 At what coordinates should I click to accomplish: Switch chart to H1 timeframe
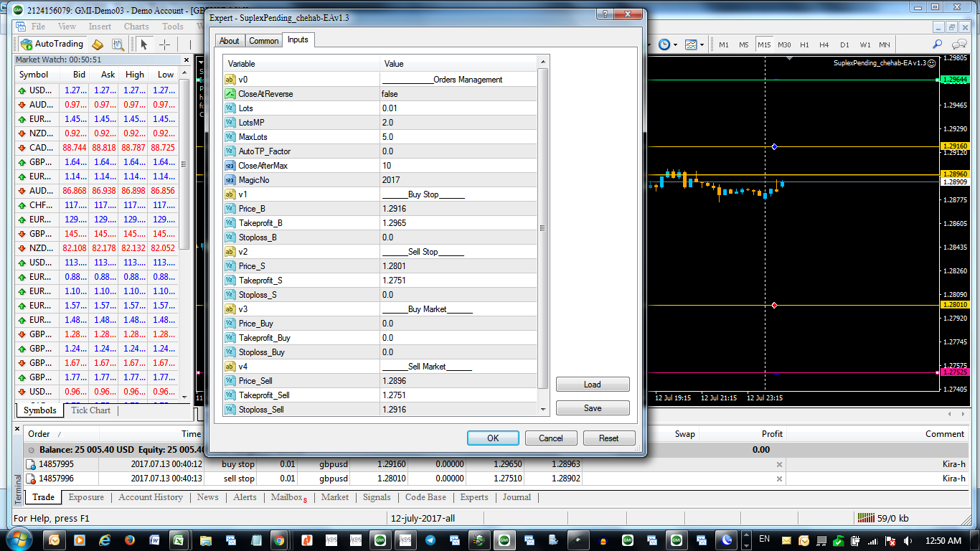(804, 44)
